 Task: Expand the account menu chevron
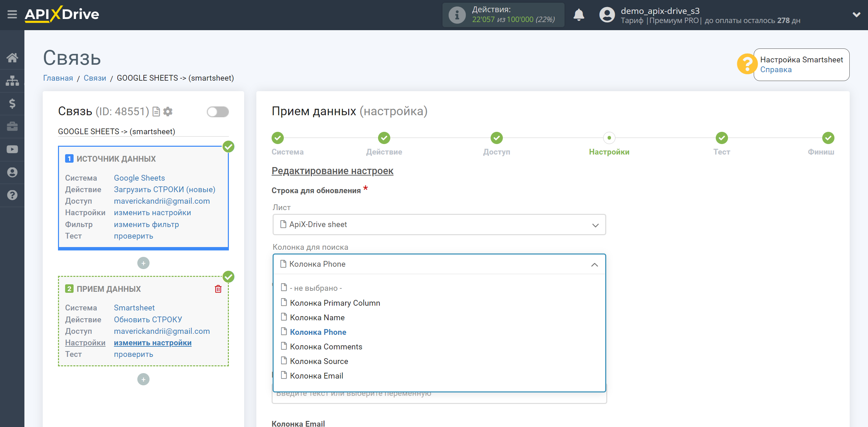856,15
